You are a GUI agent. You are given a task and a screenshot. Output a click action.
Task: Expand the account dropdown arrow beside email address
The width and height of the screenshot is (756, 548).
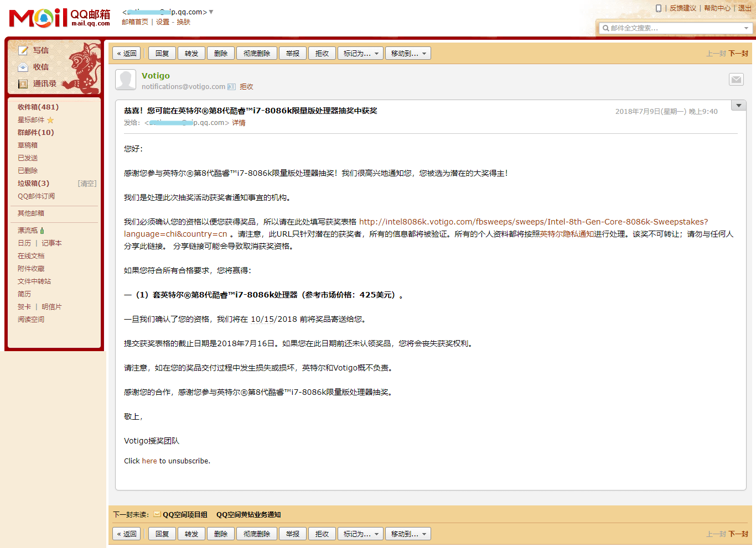[x=211, y=12]
